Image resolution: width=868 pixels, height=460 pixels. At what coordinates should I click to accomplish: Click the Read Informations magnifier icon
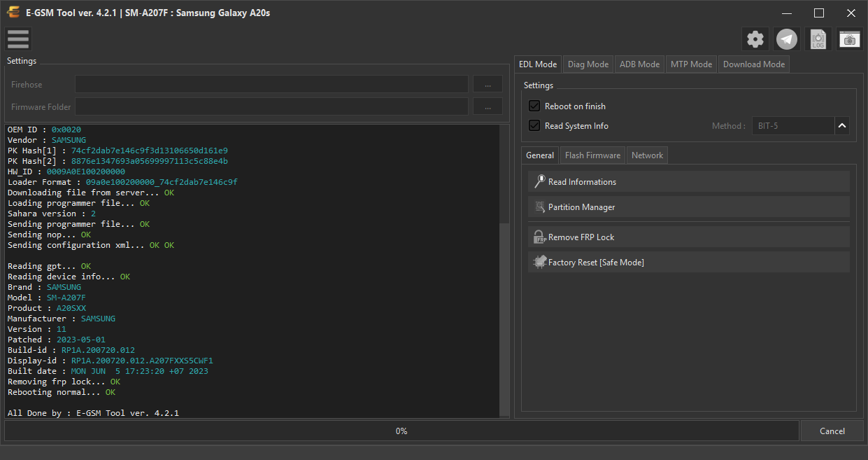(x=539, y=181)
